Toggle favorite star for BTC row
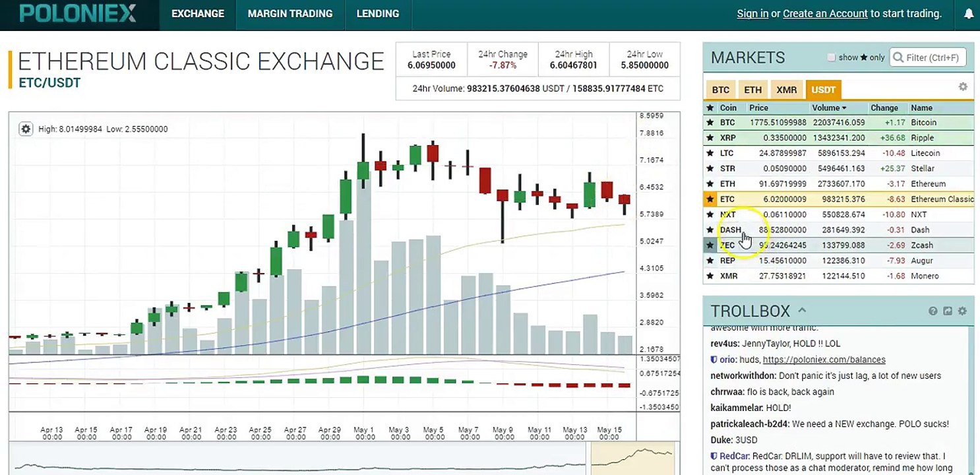 pyautogui.click(x=710, y=123)
